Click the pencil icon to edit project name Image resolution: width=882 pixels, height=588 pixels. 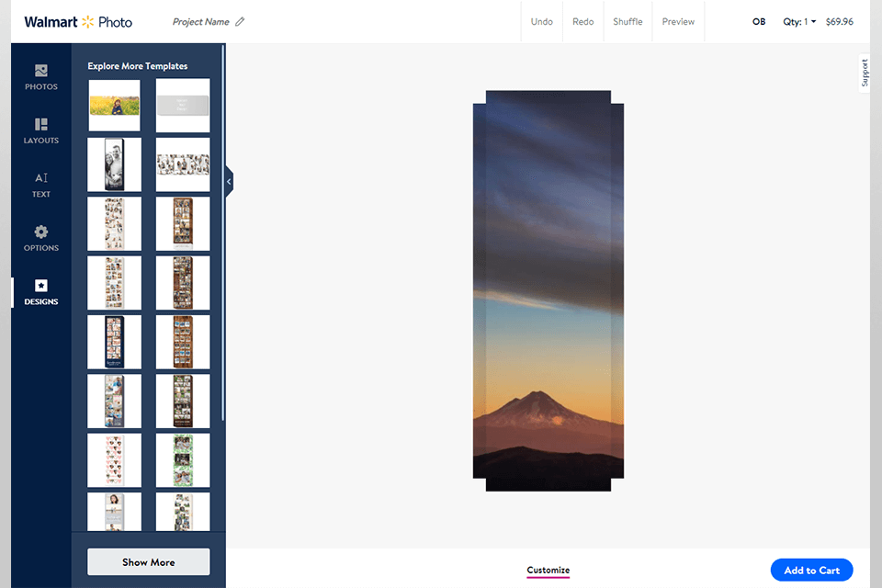240,21
